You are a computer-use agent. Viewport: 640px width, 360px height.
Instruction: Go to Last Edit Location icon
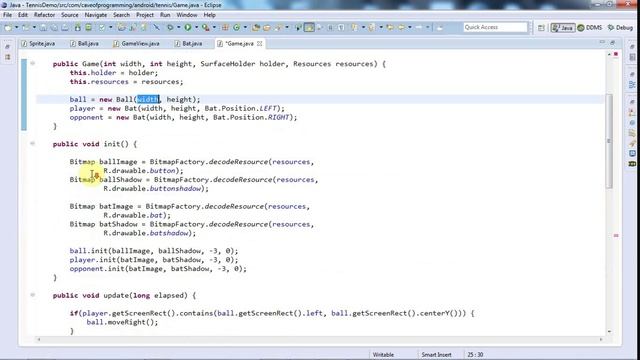(x=390, y=28)
